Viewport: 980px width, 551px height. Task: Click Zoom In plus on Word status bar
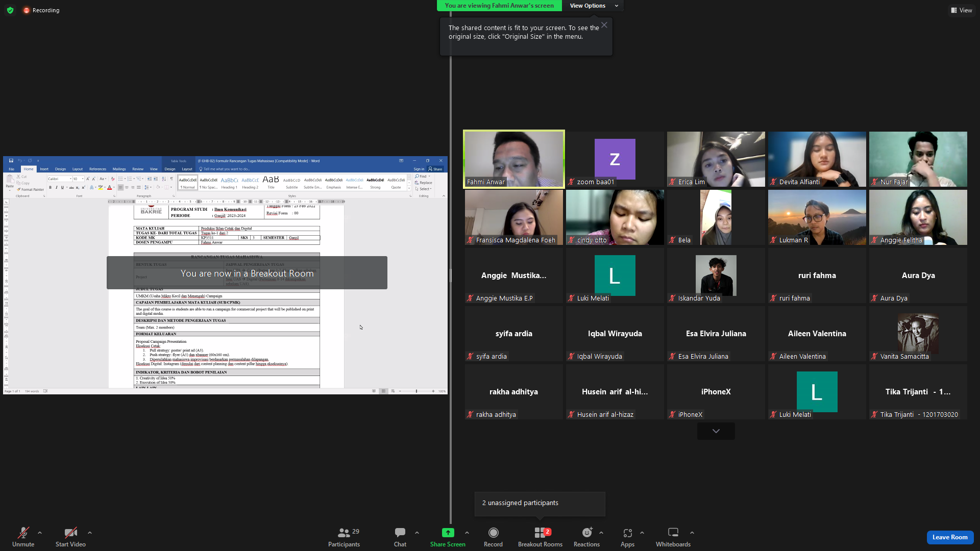click(x=433, y=391)
